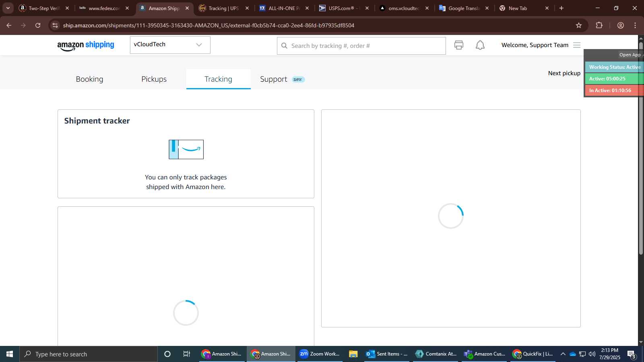Open the tab search dropdown arrow

(8, 8)
